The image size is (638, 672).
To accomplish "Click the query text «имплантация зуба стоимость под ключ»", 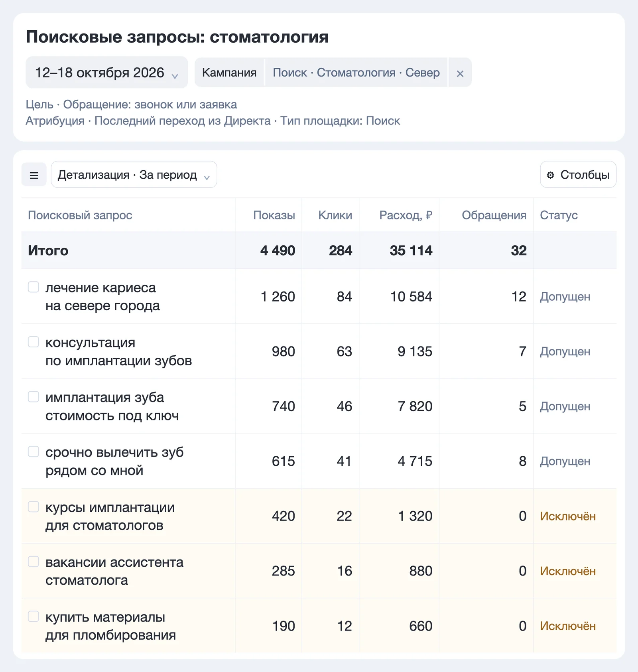I will [x=112, y=406].
